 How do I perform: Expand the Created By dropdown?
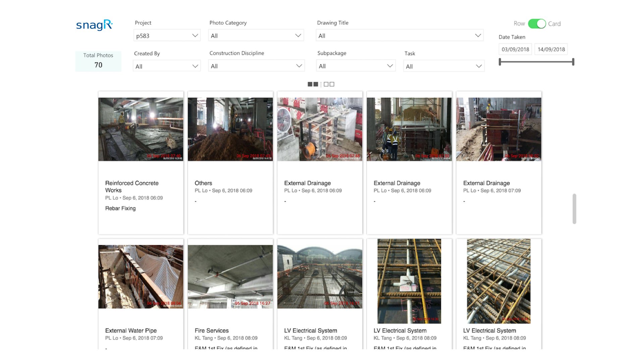pyautogui.click(x=167, y=66)
